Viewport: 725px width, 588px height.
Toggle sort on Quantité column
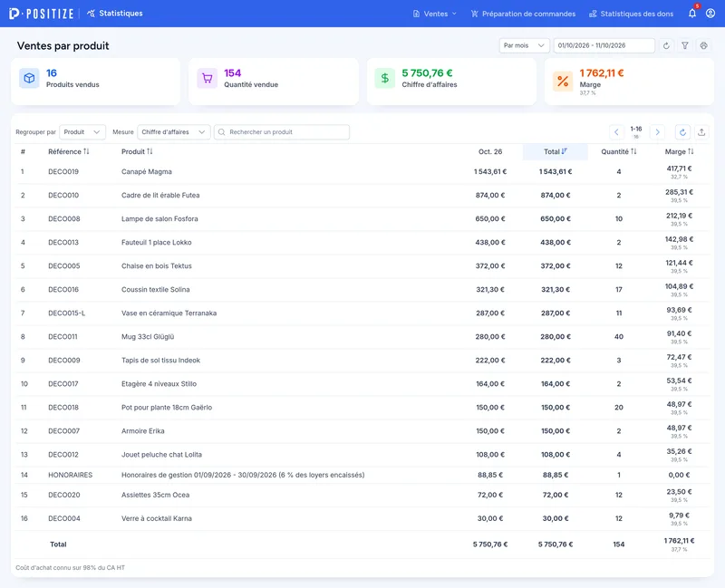coord(619,151)
